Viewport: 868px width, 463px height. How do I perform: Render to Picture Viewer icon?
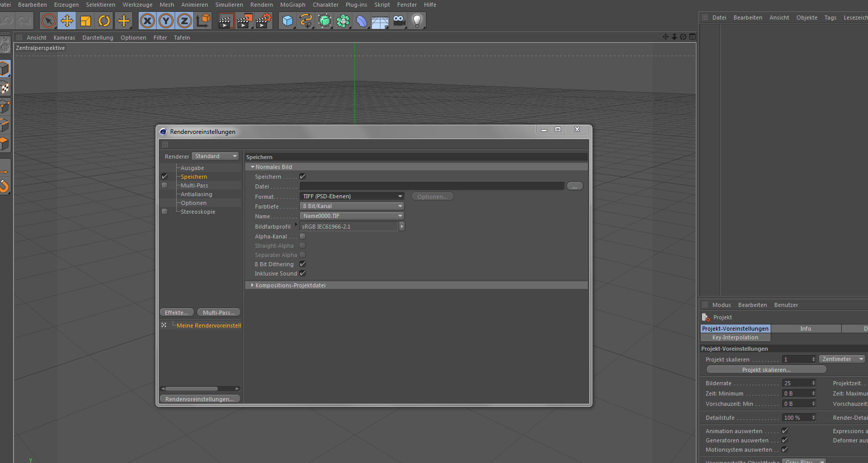[245, 21]
